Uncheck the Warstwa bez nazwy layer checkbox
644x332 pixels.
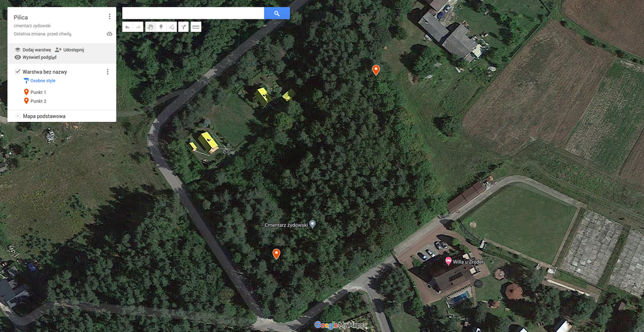[18, 72]
